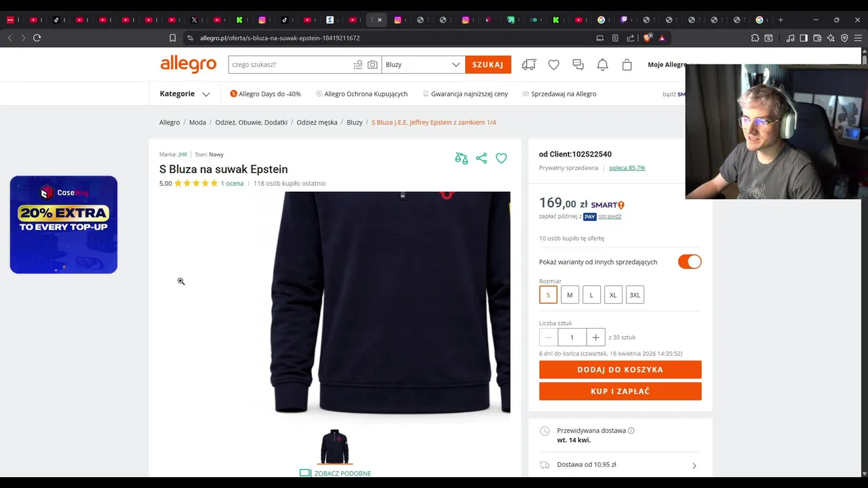Open favorites heart icon in header

click(x=553, y=64)
